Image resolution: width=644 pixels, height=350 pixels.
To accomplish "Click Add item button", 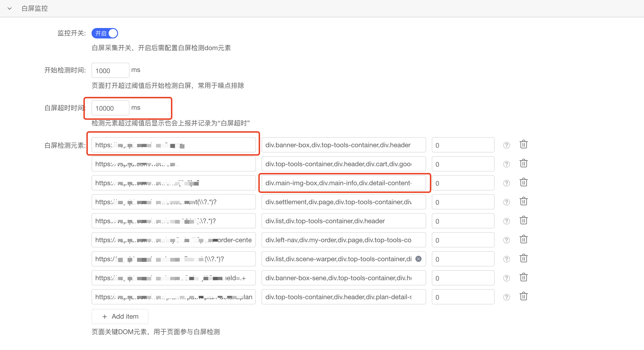I will pos(120,317).
